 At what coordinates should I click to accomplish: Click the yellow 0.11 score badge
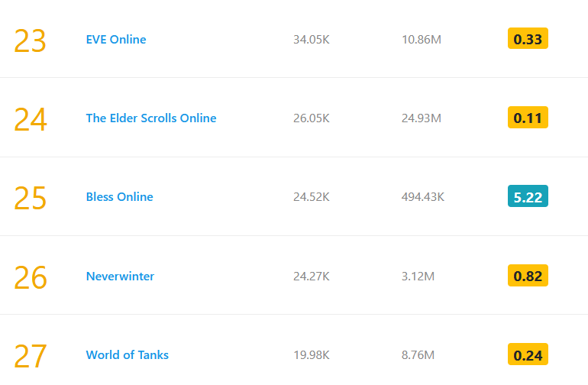click(528, 118)
